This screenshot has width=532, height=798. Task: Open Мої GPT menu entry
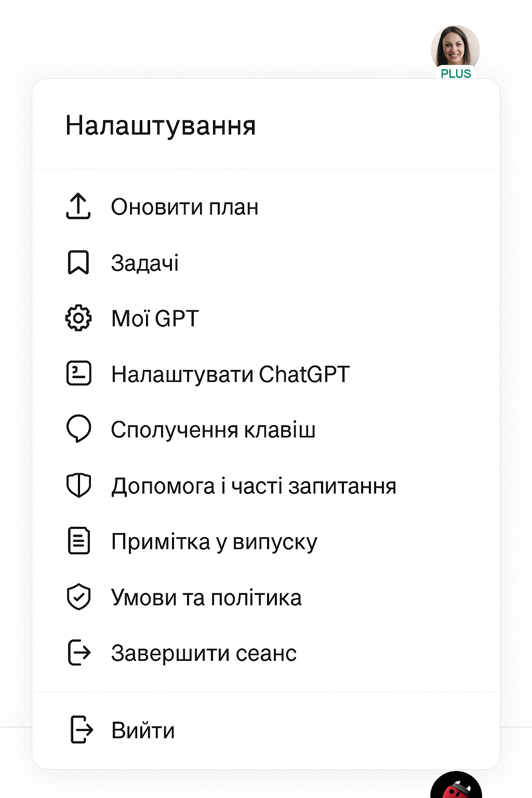pyautogui.click(x=266, y=318)
